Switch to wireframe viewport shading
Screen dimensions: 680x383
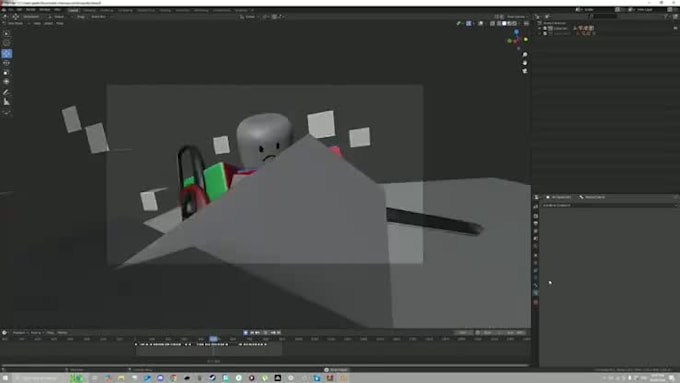(499, 23)
